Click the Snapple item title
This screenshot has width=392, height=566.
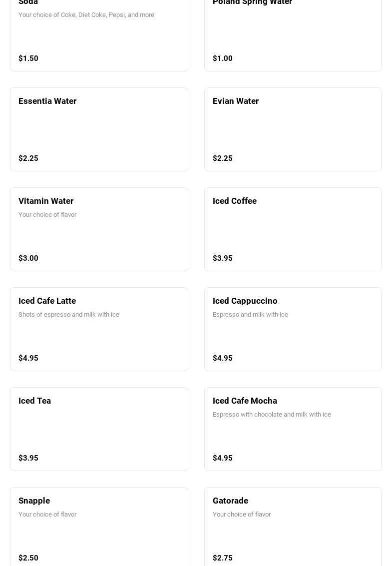pos(34,501)
